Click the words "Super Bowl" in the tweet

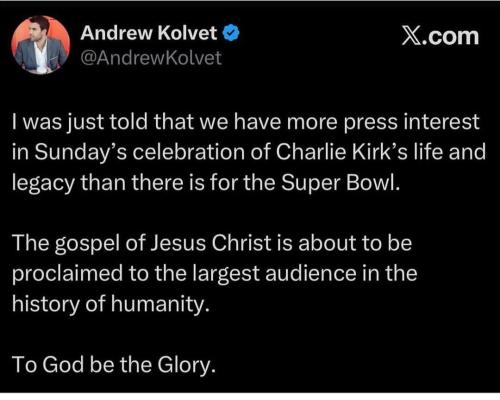(x=339, y=183)
